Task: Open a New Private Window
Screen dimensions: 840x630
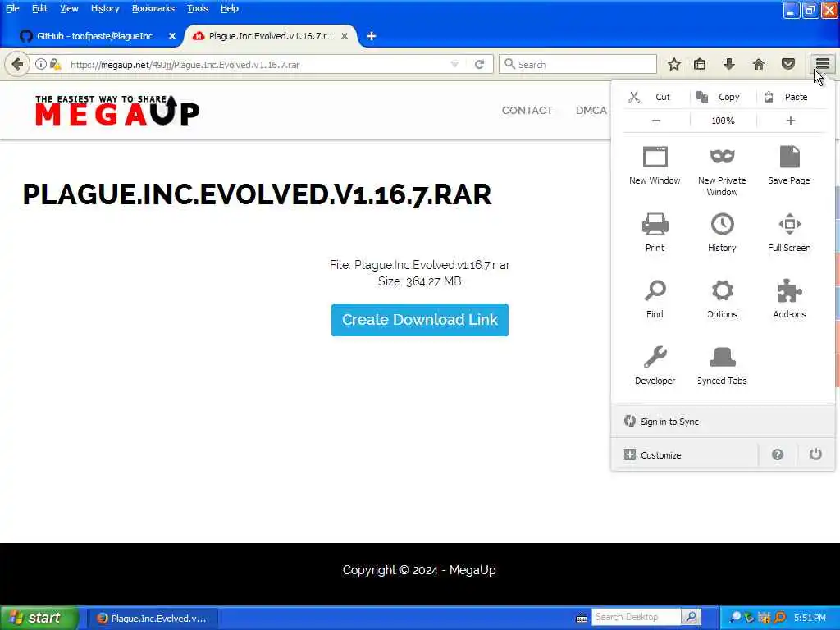Action: [722, 171]
